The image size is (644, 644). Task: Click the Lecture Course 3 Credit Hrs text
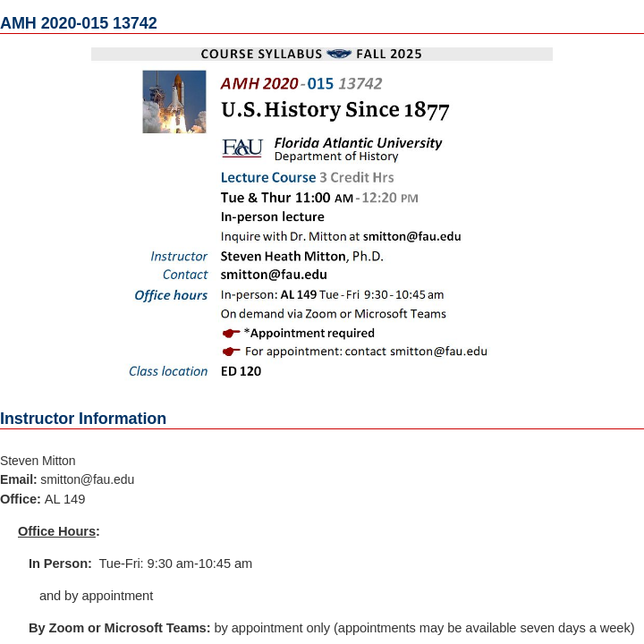[307, 177]
